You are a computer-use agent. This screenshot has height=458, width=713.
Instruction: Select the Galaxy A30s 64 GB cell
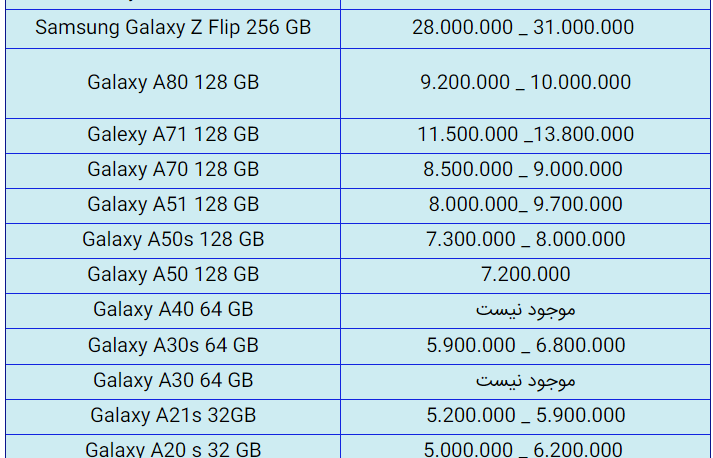(x=173, y=346)
